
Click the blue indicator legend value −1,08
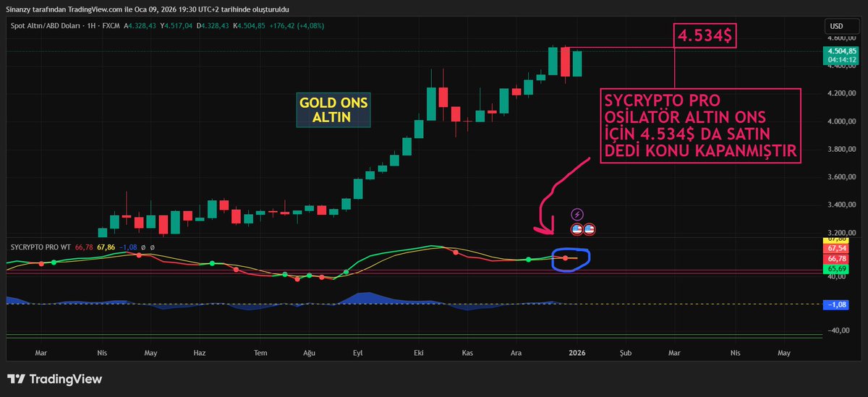click(127, 247)
